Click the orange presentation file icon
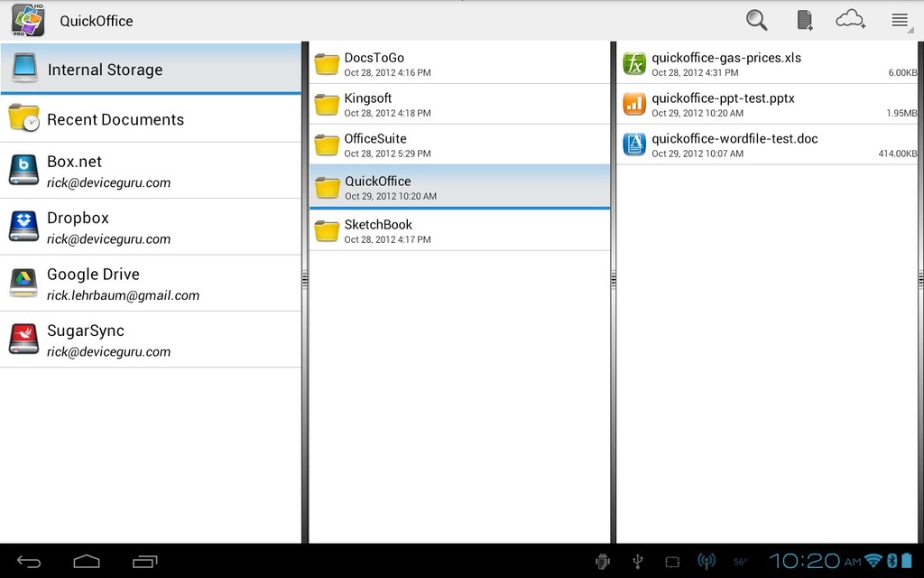 [x=634, y=104]
